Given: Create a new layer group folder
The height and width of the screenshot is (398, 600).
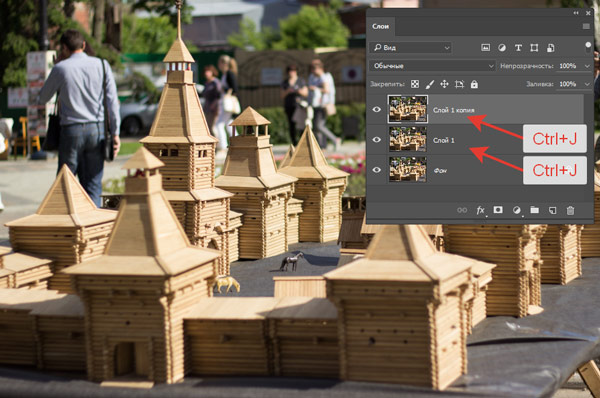Looking at the screenshot, I should [x=535, y=210].
